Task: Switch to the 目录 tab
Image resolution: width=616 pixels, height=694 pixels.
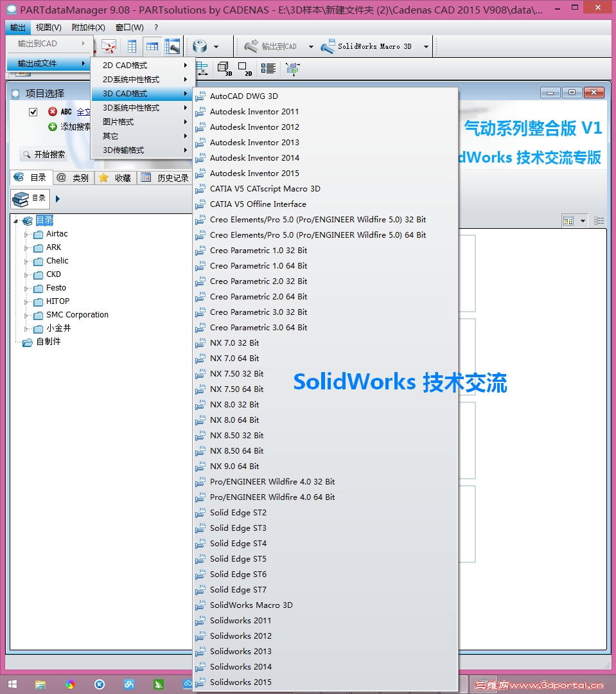Action: pyautogui.click(x=31, y=177)
